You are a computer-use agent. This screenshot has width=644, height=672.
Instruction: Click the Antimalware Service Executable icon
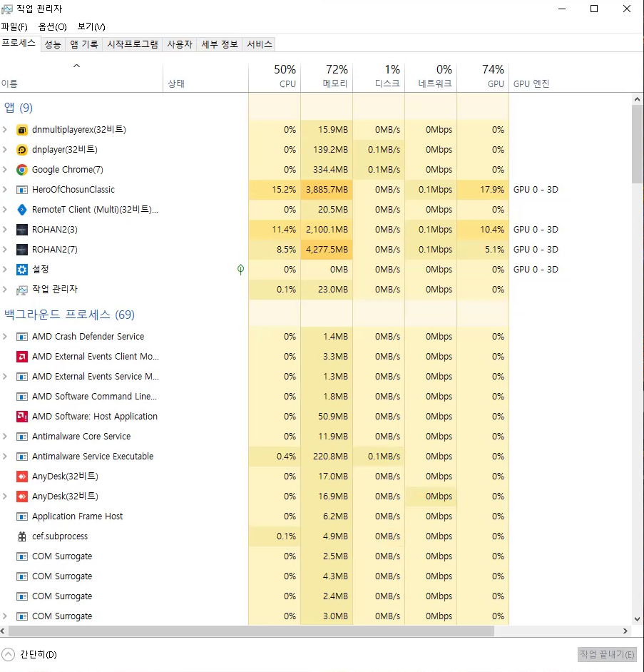click(x=22, y=457)
